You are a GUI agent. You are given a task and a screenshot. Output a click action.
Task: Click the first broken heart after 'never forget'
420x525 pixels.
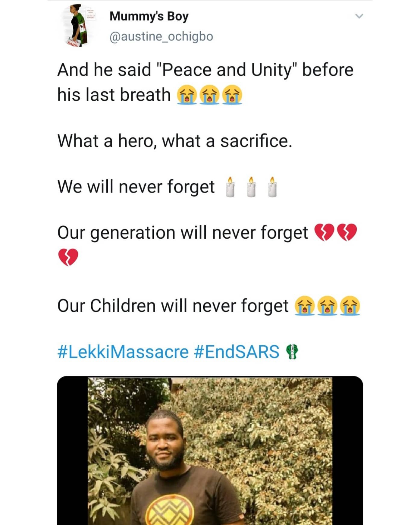(324, 232)
